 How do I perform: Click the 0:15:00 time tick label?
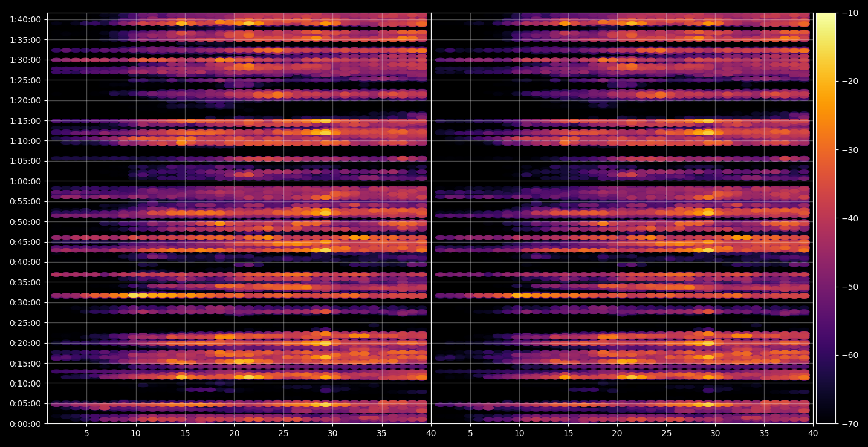point(25,364)
